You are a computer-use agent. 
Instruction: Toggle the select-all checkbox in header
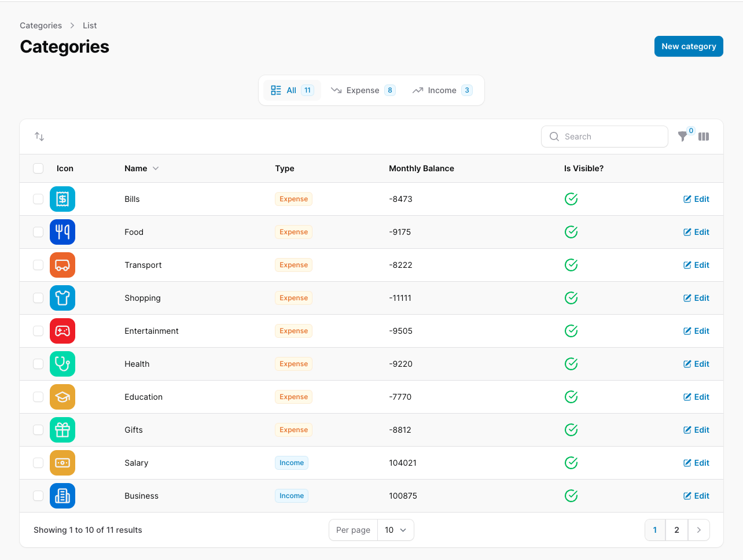[38, 168]
